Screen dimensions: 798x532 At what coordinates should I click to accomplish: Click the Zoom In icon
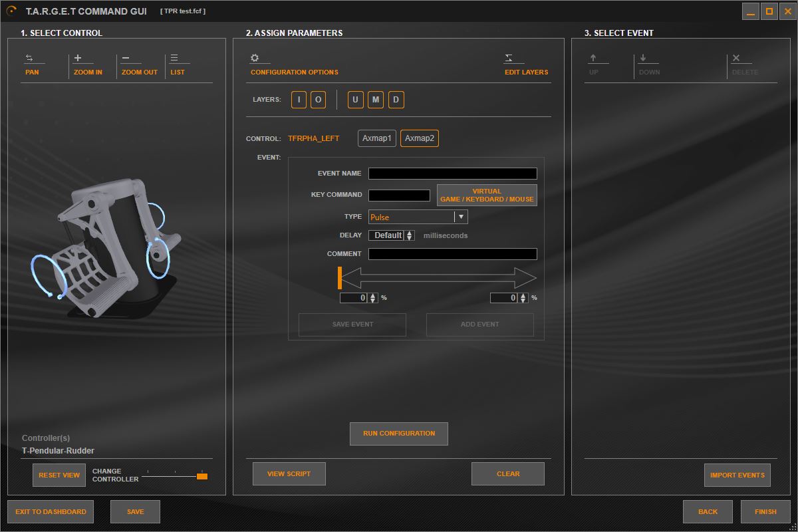(x=78, y=59)
